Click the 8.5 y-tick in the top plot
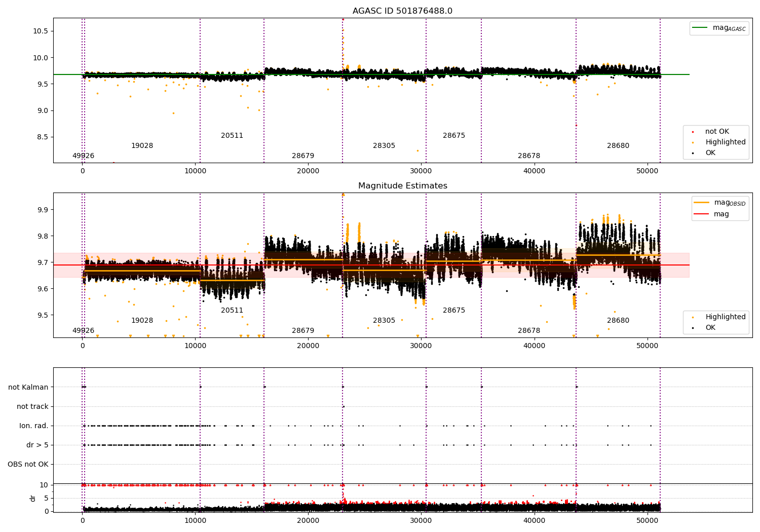 (42, 137)
